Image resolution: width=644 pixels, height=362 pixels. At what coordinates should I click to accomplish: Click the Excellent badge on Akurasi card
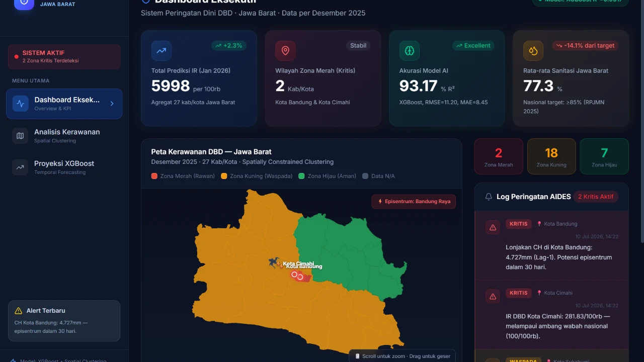pos(473,46)
